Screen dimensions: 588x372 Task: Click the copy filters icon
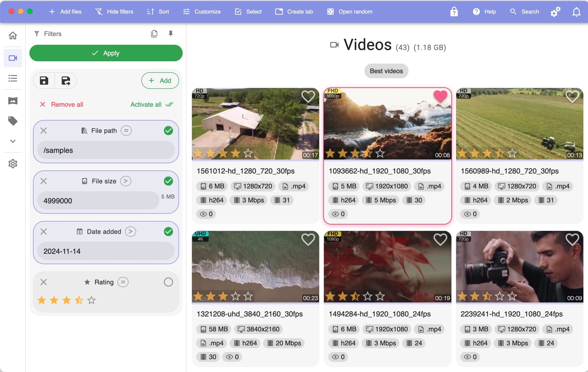[x=154, y=34]
